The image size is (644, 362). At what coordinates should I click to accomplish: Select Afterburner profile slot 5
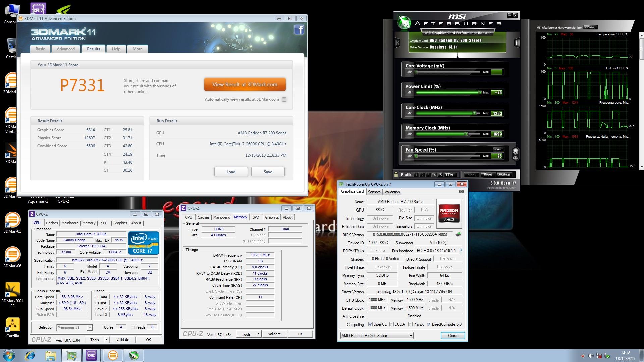point(440,175)
